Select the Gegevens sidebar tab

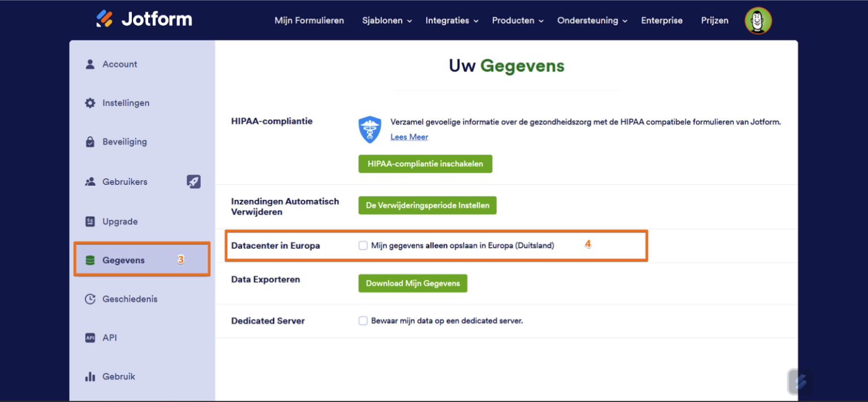pos(142,260)
